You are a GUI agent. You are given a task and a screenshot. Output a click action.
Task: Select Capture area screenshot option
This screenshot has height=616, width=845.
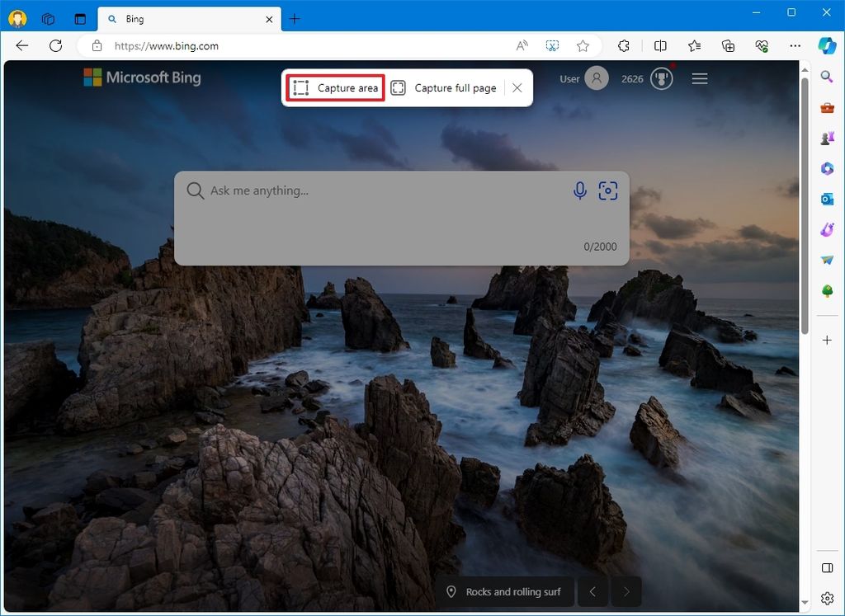click(334, 88)
